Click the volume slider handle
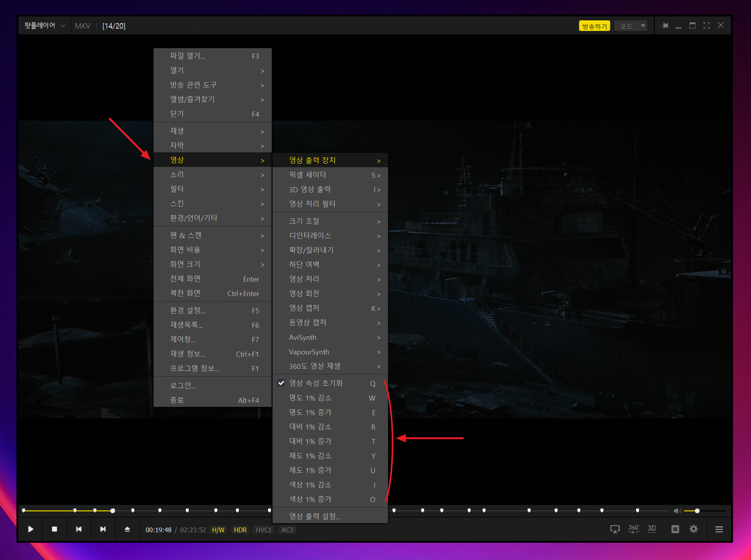This screenshot has height=560, width=751. pyautogui.click(x=697, y=511)
